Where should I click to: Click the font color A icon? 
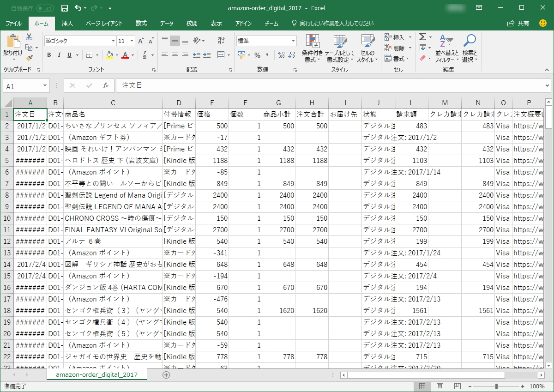[x=125, y=55]
